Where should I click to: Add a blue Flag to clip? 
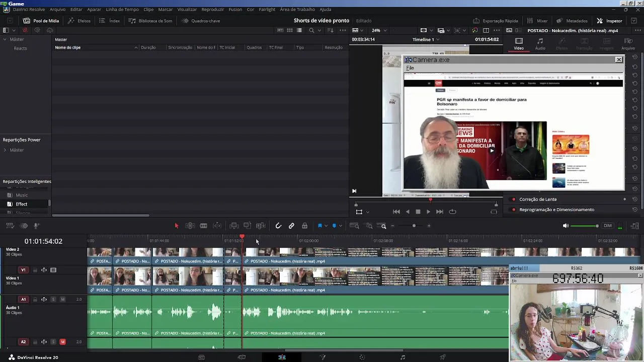coord(319,226)
